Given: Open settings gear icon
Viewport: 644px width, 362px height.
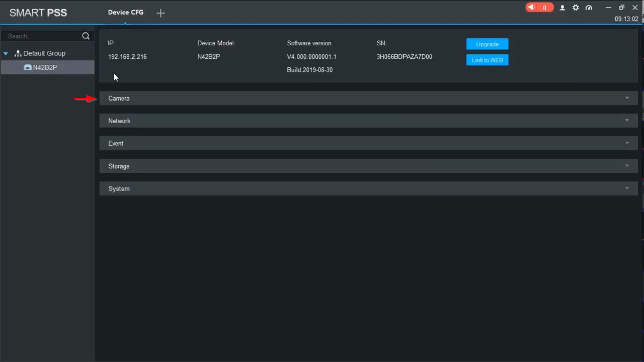Looking at the screenshot, I should tap(576, 8).
